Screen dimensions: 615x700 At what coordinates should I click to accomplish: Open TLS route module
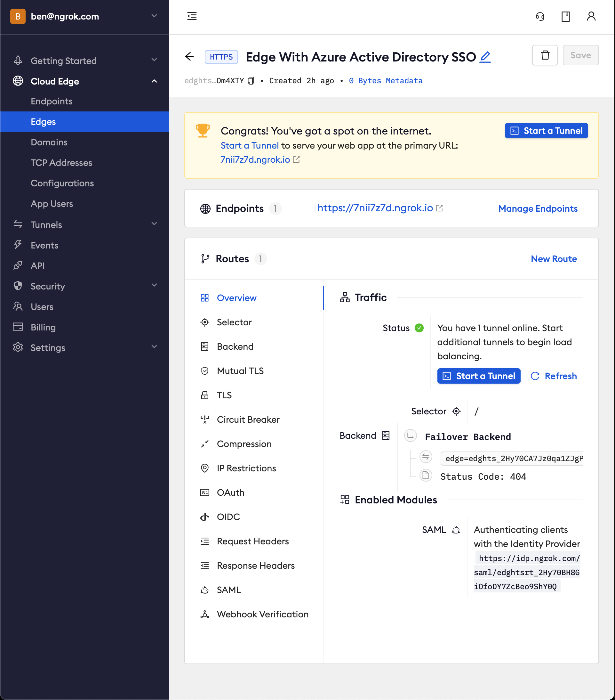255,395
